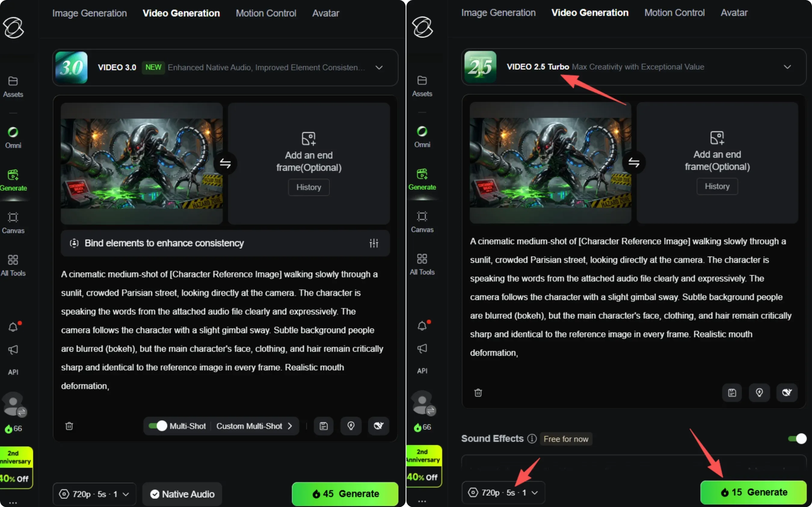Show Sound Effects info tooltip icon

click(532, 438)
